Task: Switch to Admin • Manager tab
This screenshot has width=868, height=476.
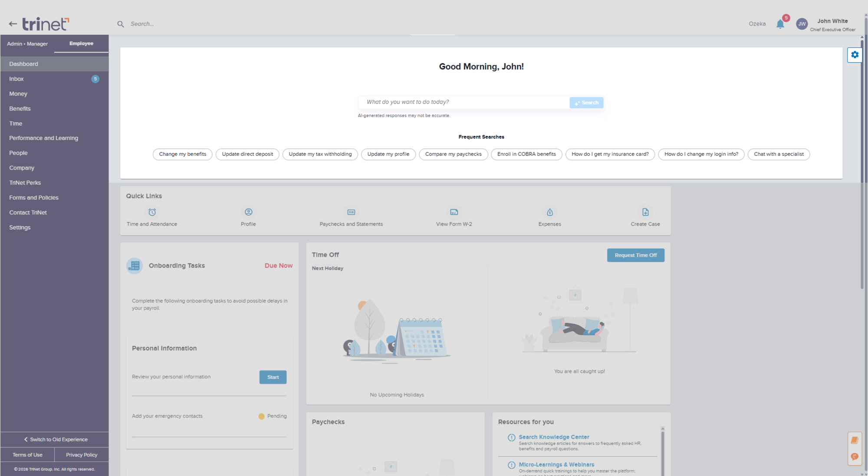Action: click(x=27, y=44)
